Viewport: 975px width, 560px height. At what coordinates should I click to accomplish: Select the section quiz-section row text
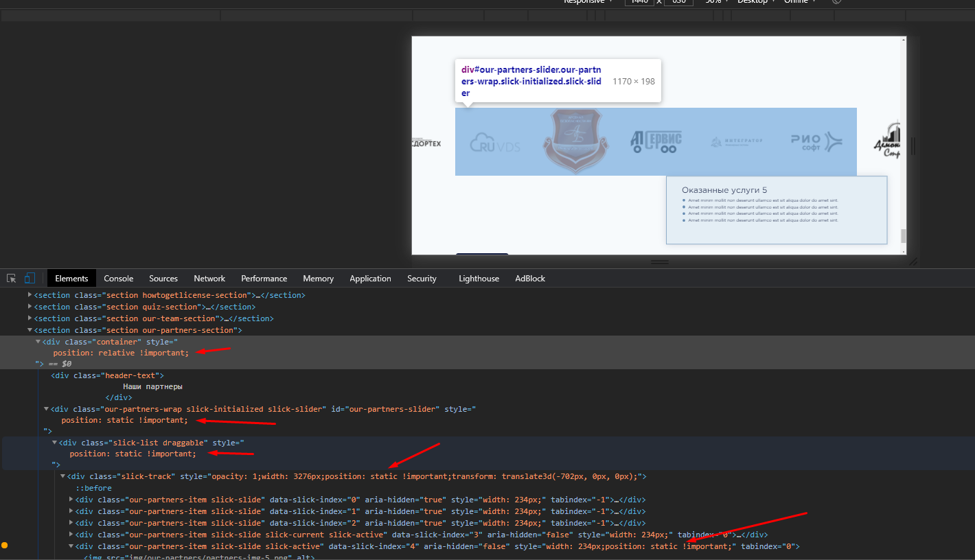[x=145, y=307]
